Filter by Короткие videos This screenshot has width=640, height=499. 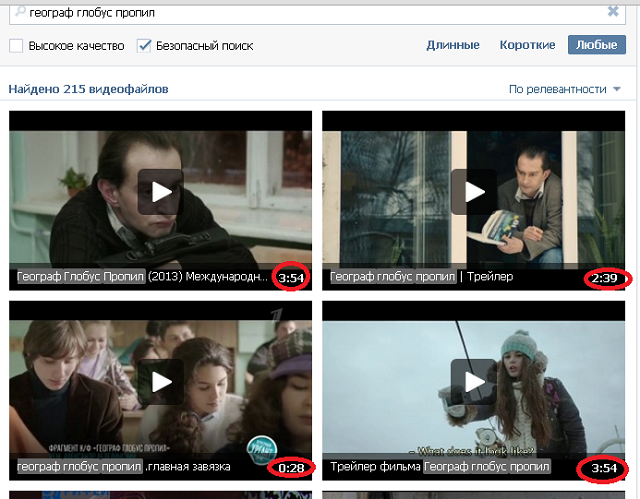pos(527,45)
